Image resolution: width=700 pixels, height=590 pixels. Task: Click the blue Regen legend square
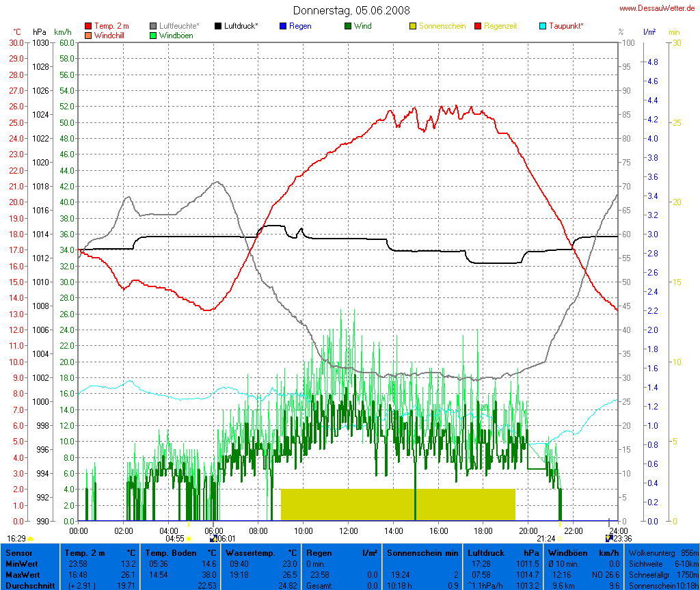click(x=284, y=26)
